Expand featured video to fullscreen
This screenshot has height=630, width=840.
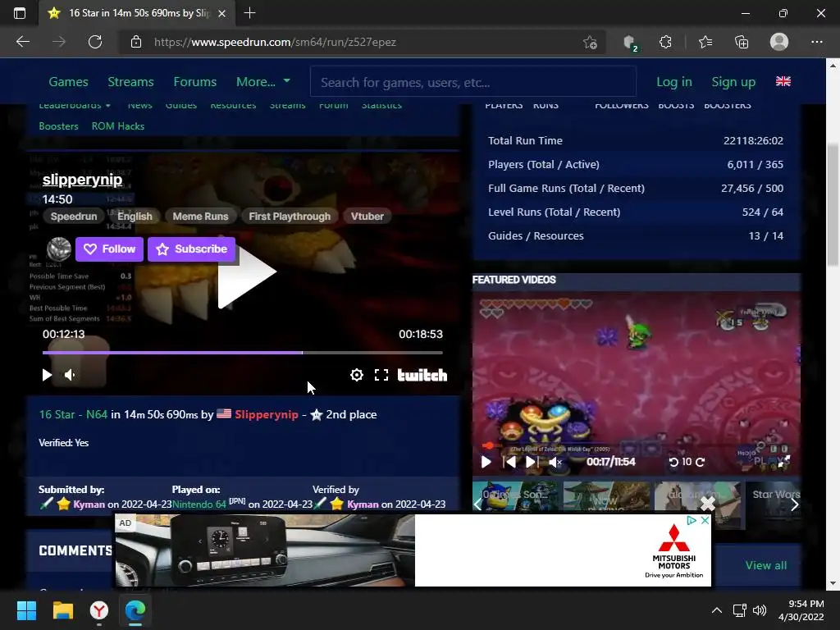pyautogui.click(x=783, y=462)
